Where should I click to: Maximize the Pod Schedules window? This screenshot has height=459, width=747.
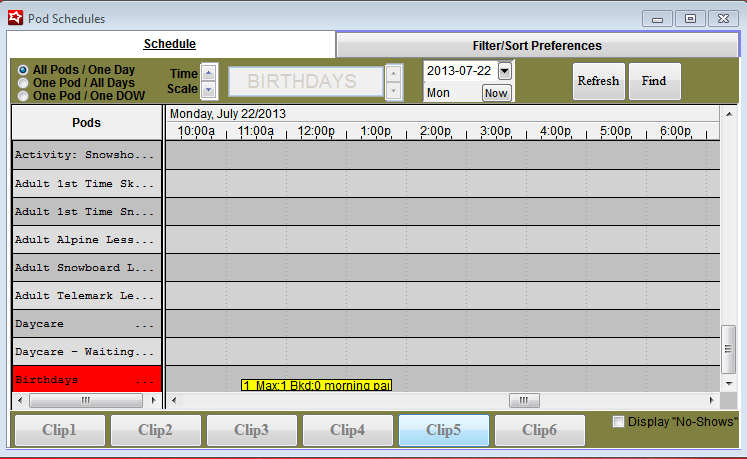click(x=690, y=19)
